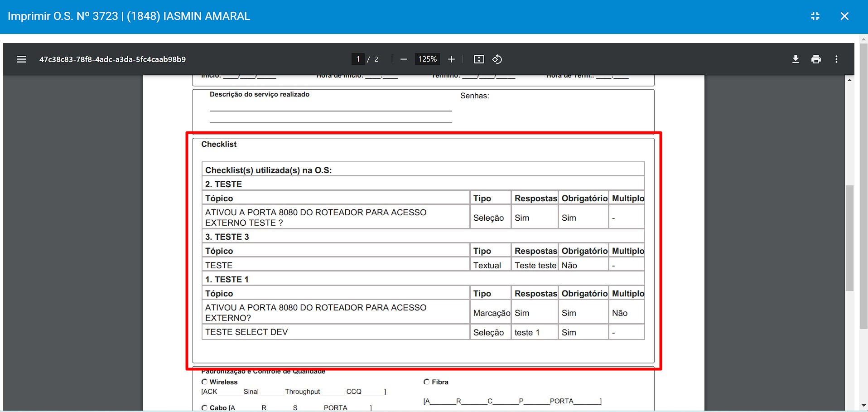The image size is (868, 412).
Task: Select the Cabo radio option
Action: (x=205, y=408)
